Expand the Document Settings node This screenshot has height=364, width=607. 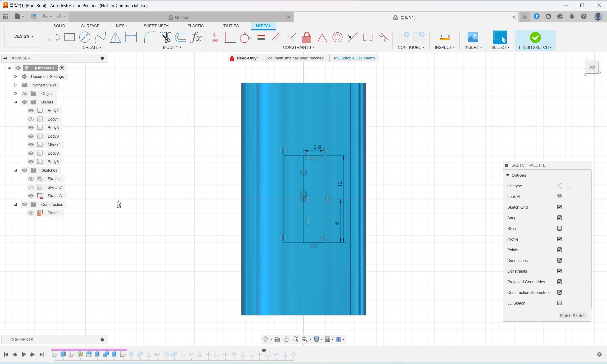point(15,76)
